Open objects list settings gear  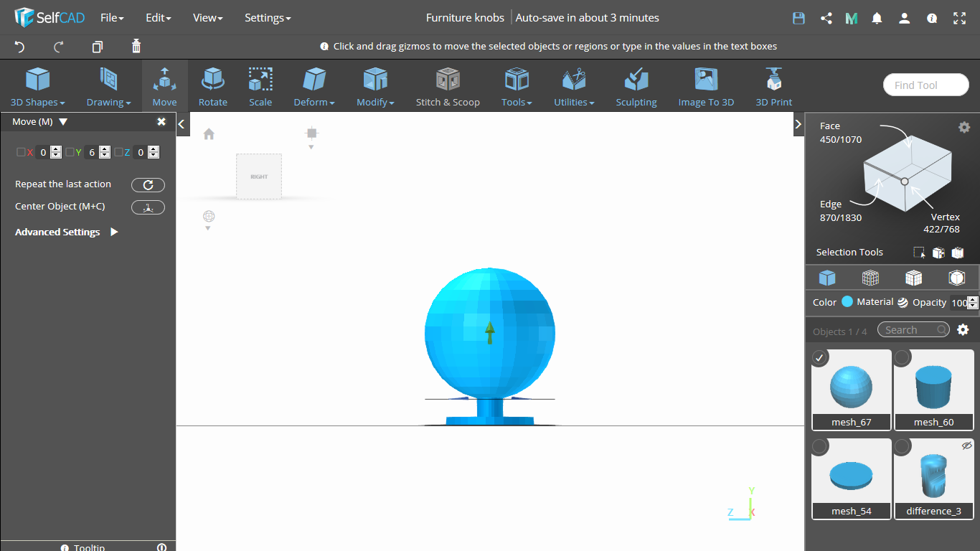[x=963, y=330]
